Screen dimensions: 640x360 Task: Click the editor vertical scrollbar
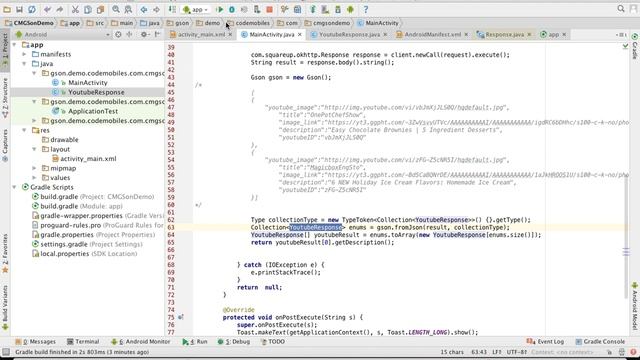click(x=626, y=237)
